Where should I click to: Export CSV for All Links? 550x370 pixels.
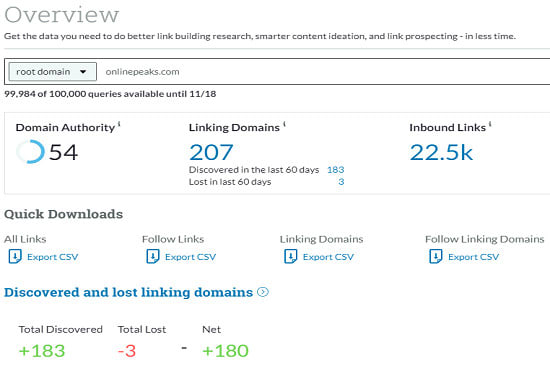point(53,257)
